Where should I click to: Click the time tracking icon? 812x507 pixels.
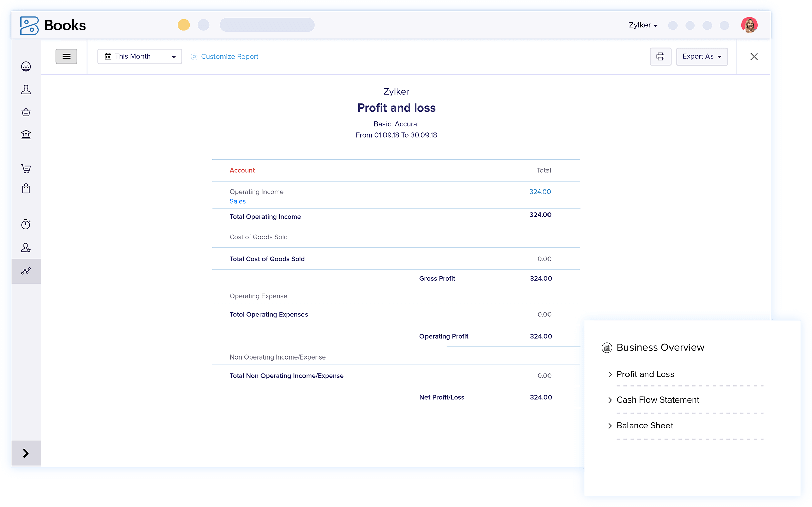click(x=26, y=224)
